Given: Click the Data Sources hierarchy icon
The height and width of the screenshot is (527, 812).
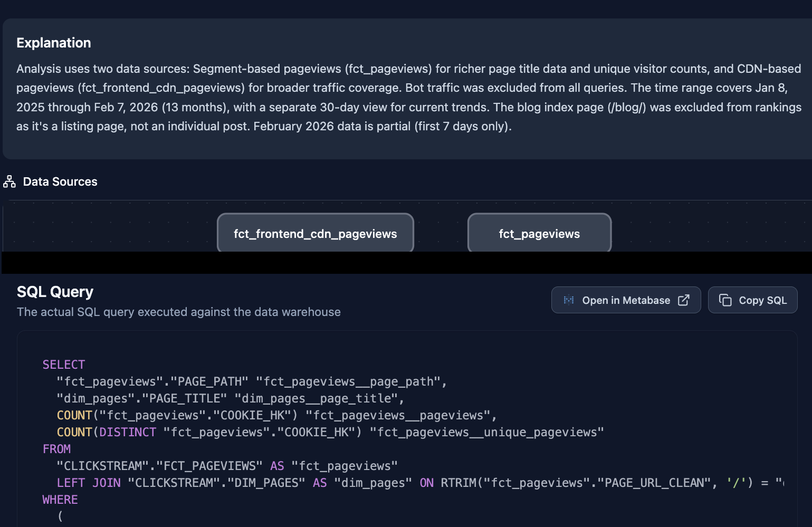Looking at the screenshot, I should coord(8,181).
